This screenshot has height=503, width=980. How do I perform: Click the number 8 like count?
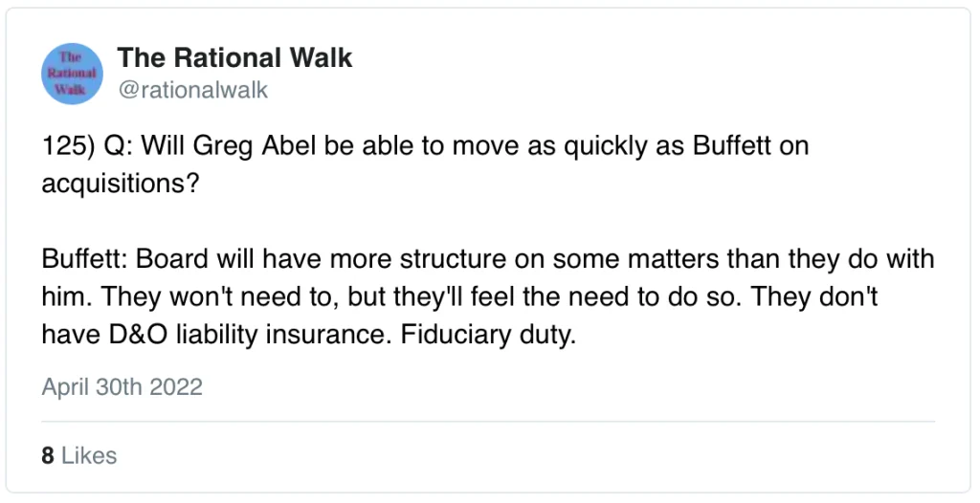pyautogui.click(x=48, y=456)
